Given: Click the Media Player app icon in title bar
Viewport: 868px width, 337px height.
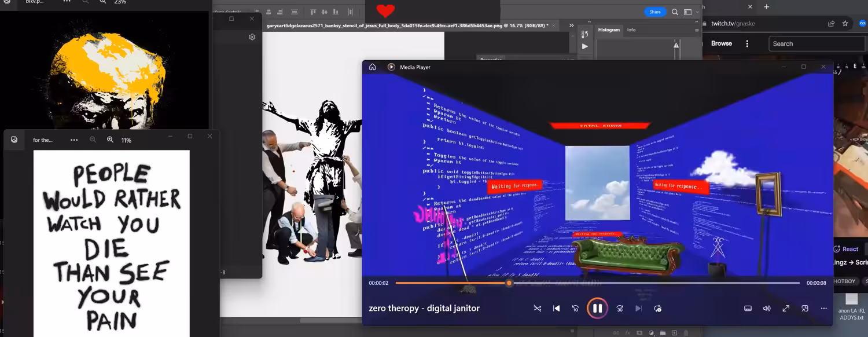Looking at the screenshot, I should (391, 67).
